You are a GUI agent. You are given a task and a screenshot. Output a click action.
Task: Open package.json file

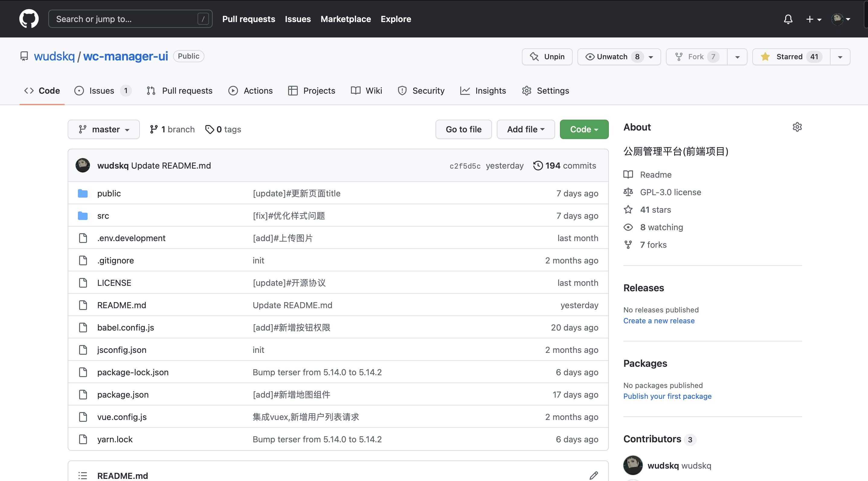(123, 394)
